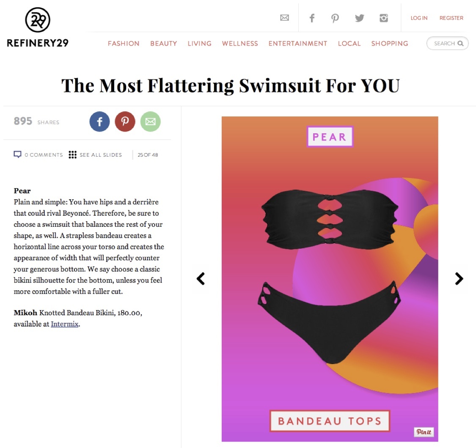Go to next slide arrow

point(459,278)
